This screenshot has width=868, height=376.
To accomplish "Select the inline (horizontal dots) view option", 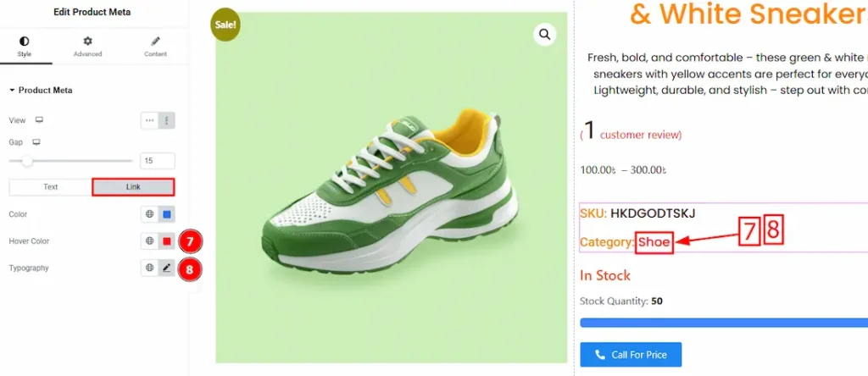I will coord(149,120).
